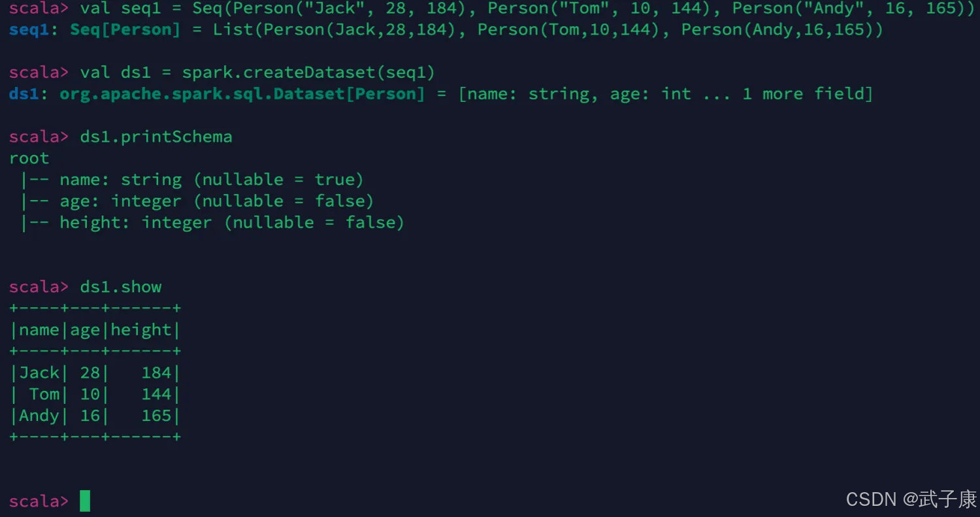This screenshot has width=980, height=517.
Task: Click the 'height' table column header
Action: (x=140, y=330)
